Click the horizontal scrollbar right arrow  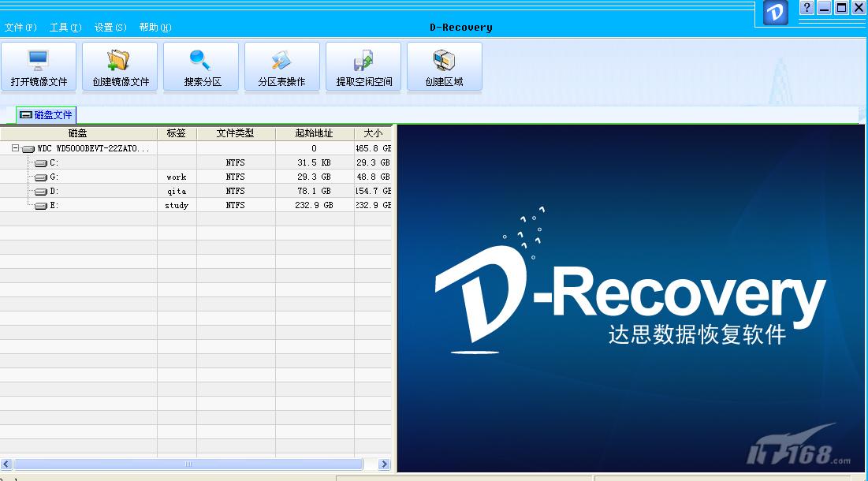pyautogui.click(x=385, y=464)
